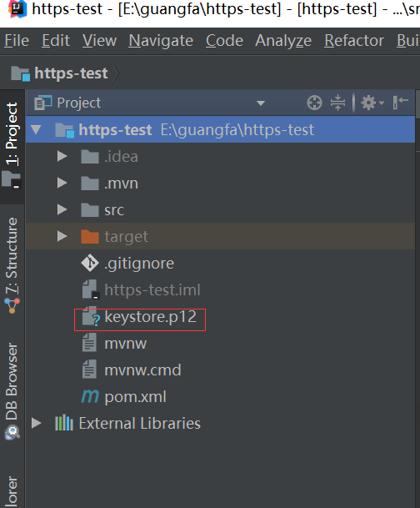This screenshot has width=420, height=508.
Task: Select the mvnw.cmd file
Action: [142, 370]
